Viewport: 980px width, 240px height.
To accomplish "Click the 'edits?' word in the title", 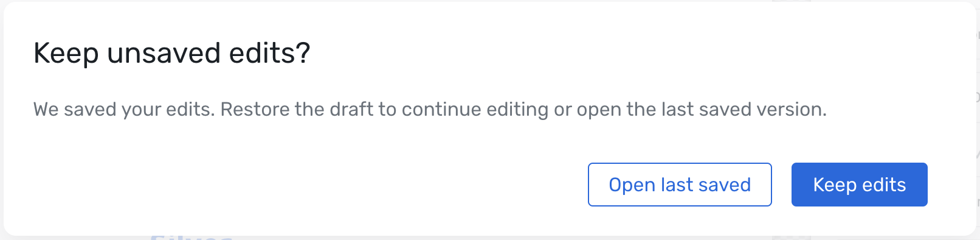I will (269, 53).
